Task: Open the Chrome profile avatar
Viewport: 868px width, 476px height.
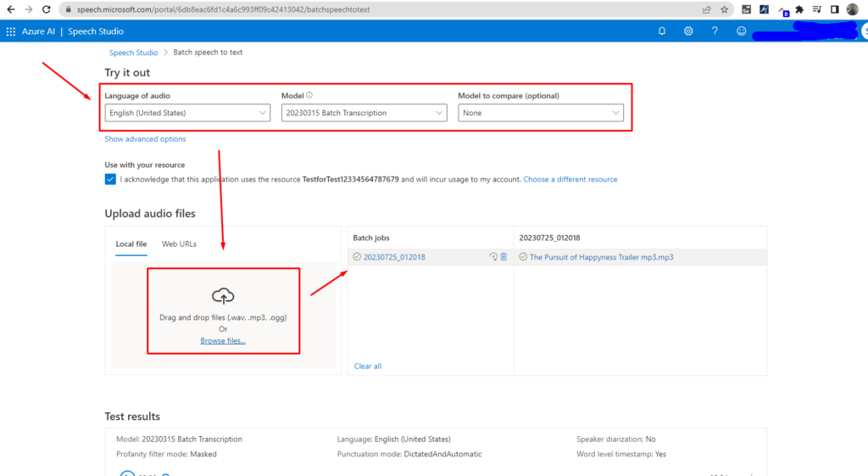Action: point(853,9)
